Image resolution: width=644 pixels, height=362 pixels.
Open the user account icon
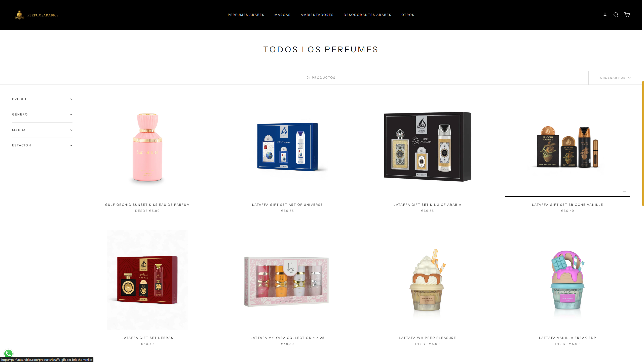point(605,15)
